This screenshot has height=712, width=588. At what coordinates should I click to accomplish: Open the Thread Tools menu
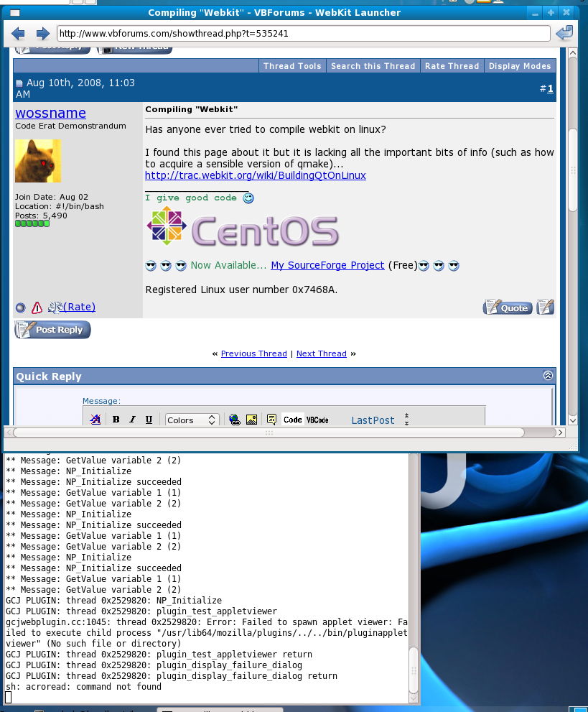coord(292,66)
